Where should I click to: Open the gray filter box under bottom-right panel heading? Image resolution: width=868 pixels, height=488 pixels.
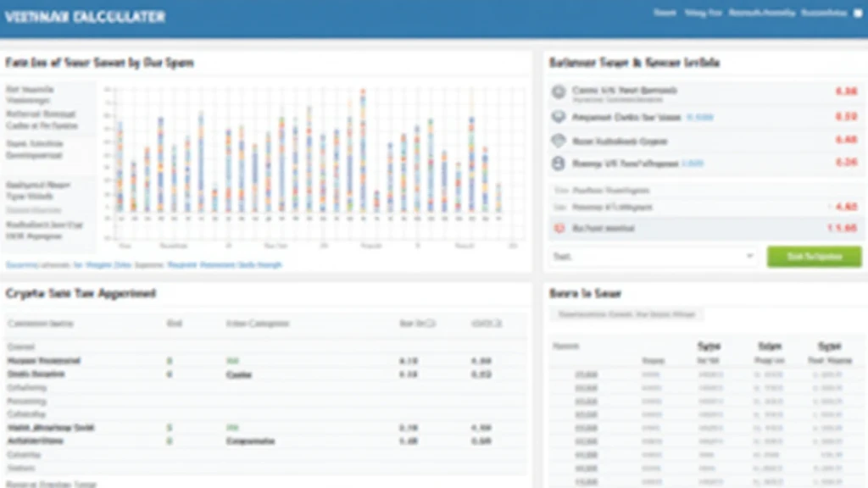[626, 314]
